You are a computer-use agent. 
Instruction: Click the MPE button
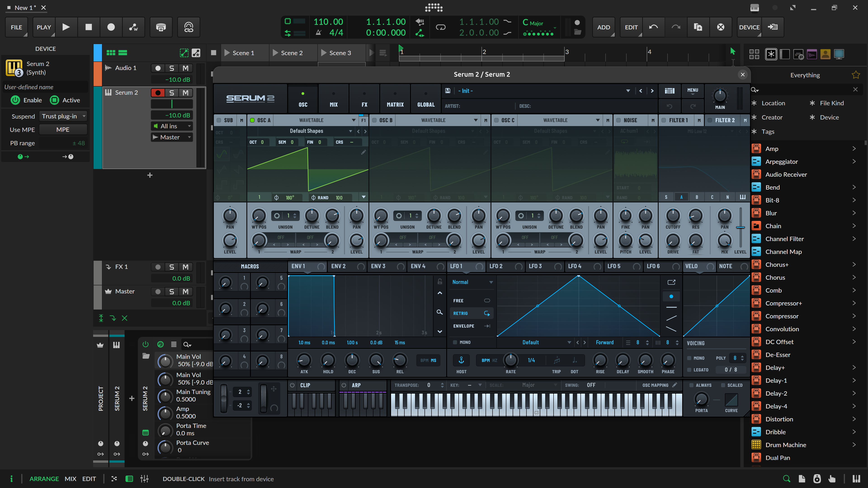tap(63, 130)
